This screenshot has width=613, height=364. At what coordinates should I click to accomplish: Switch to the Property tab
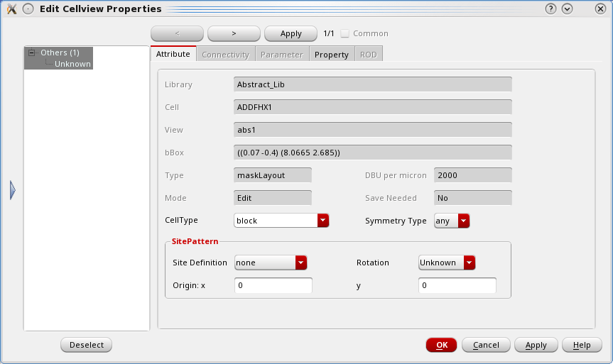point(332,55)
